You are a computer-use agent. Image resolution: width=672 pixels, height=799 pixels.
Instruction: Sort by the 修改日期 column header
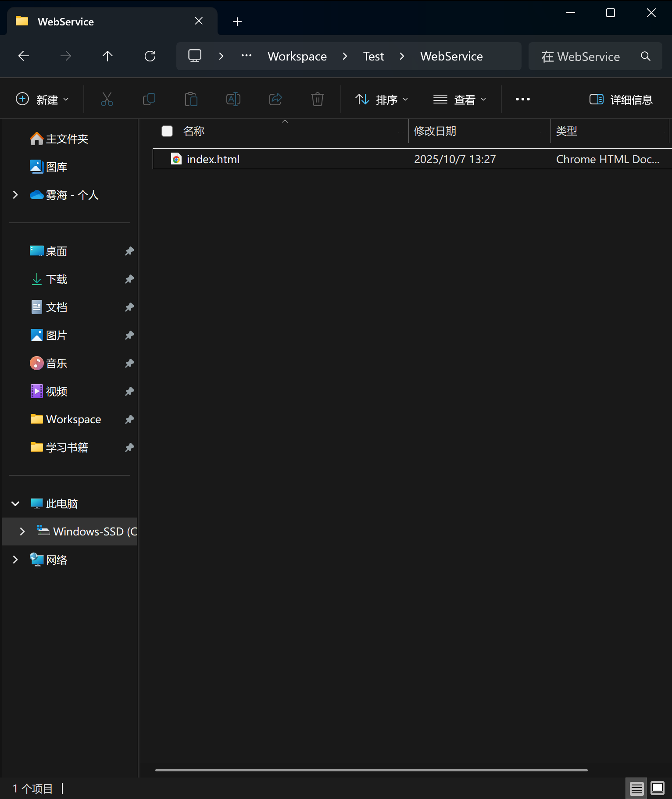(435, 131)
